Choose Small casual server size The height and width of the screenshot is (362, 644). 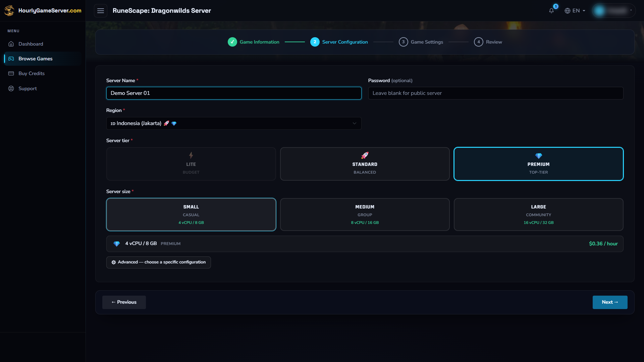pyautogui.click(x=191, y=215)
